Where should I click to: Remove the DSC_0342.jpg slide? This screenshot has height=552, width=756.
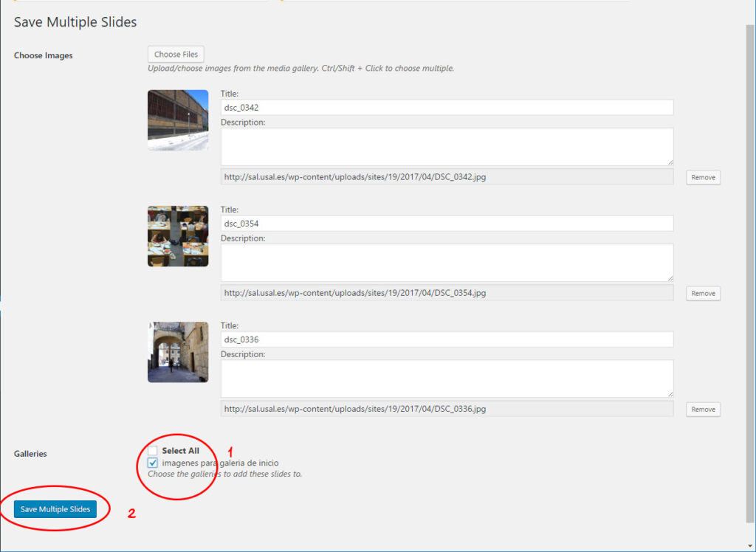point(703,178)
